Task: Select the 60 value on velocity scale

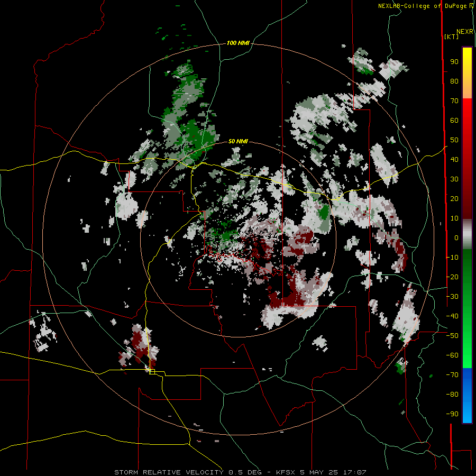Action: click(x=454, y=121)
